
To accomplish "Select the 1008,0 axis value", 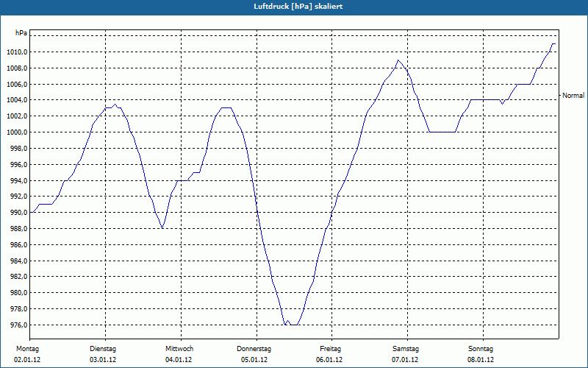I will click(x=16, y=68).
